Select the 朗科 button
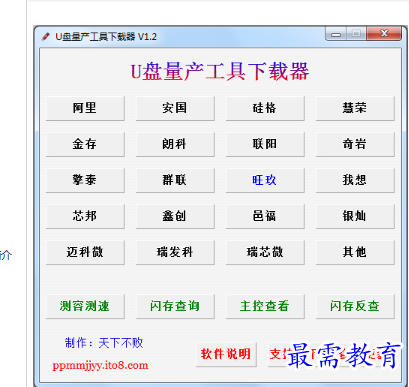This screenshot has width=409, height=387. tap(175, 144)
